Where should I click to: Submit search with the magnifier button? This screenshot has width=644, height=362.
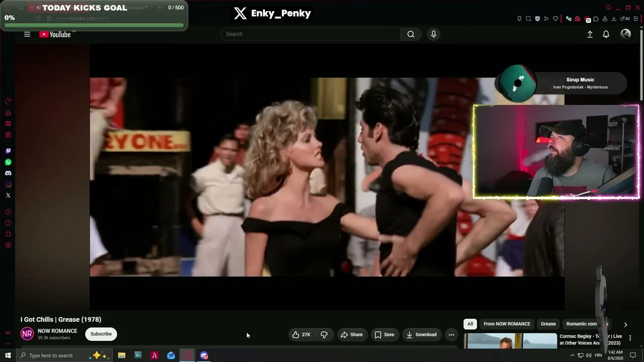pyautogui.click(x=411, y=34)
